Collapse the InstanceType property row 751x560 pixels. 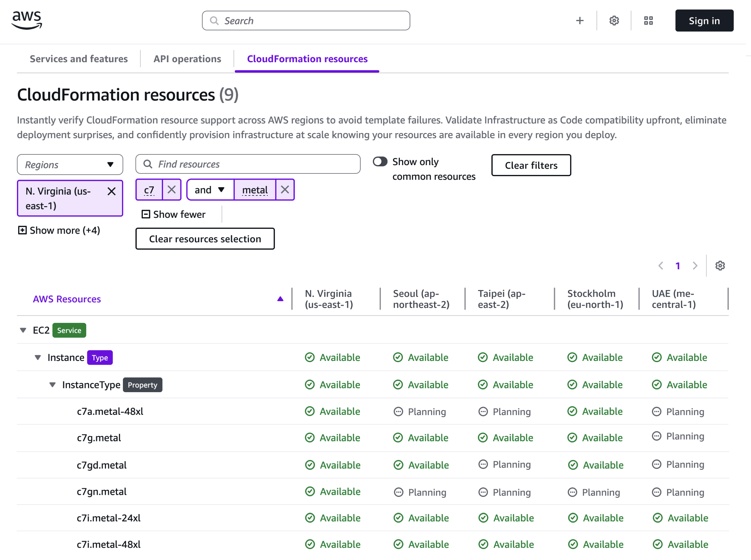[53, 385]
